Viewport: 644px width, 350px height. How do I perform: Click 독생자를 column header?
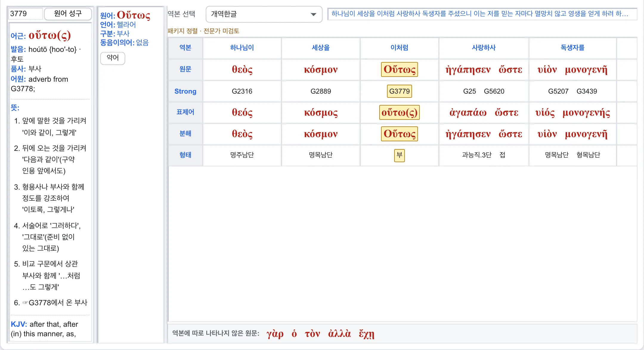click(572, 48)
